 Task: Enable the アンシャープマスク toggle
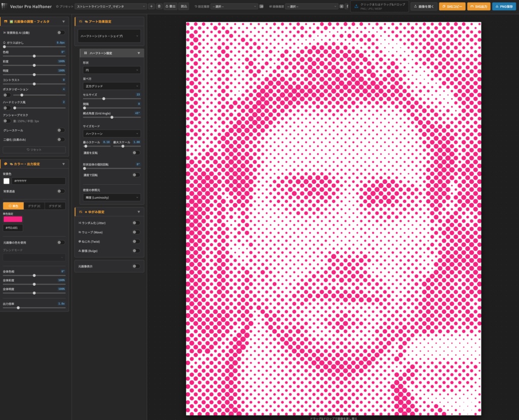click(x=6, y=121)
